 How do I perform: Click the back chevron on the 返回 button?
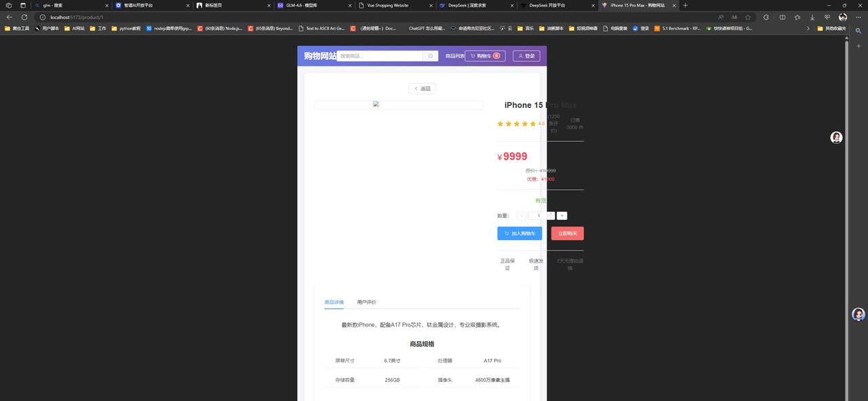click(416, 88)
